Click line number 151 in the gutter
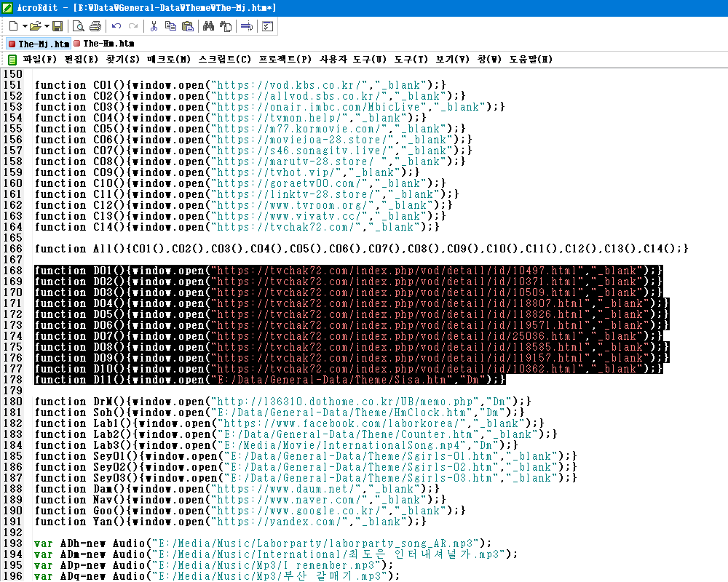This screenshot has height=582, width=728. 12,85
